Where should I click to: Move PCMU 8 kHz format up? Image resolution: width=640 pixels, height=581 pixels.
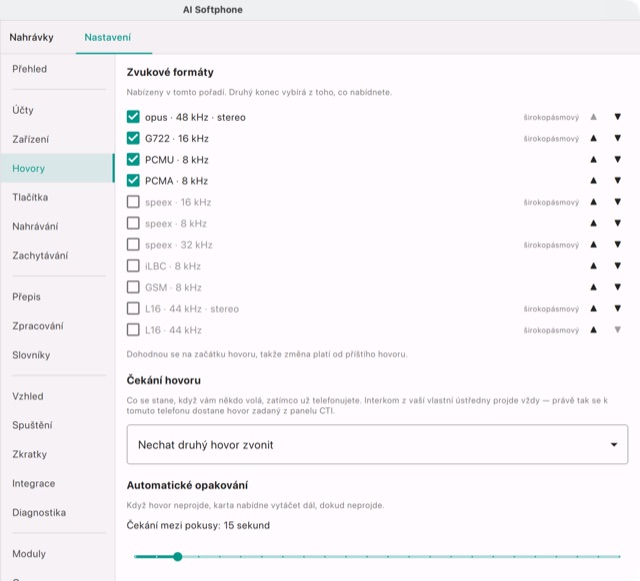593,160
